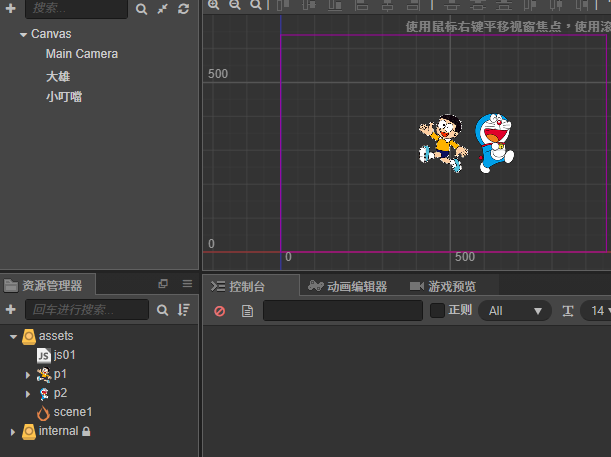The image size is (611, 457).
Task: Align selected nodes to the left
Action: 361,5
